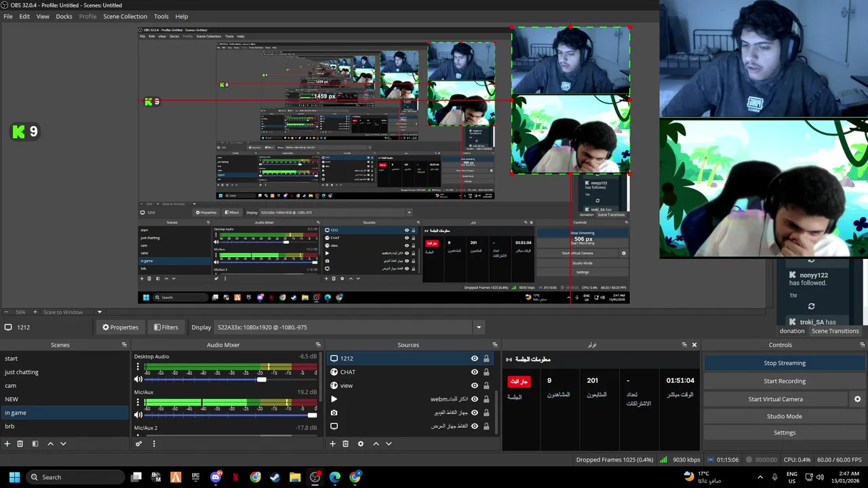Open the Scene Collection menu
The width and height of the screenshot is (868, 488).
(x=125, y=16)
